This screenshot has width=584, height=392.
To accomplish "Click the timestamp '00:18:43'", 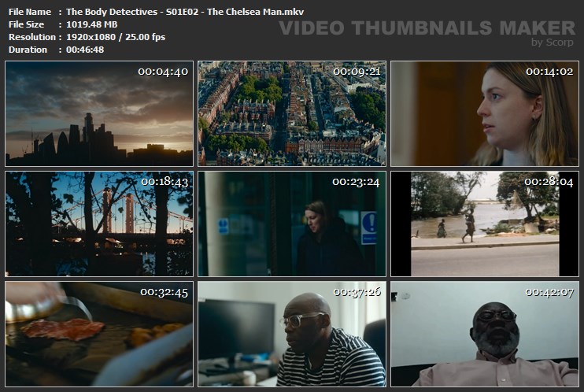I will click(x=164, y=182).
